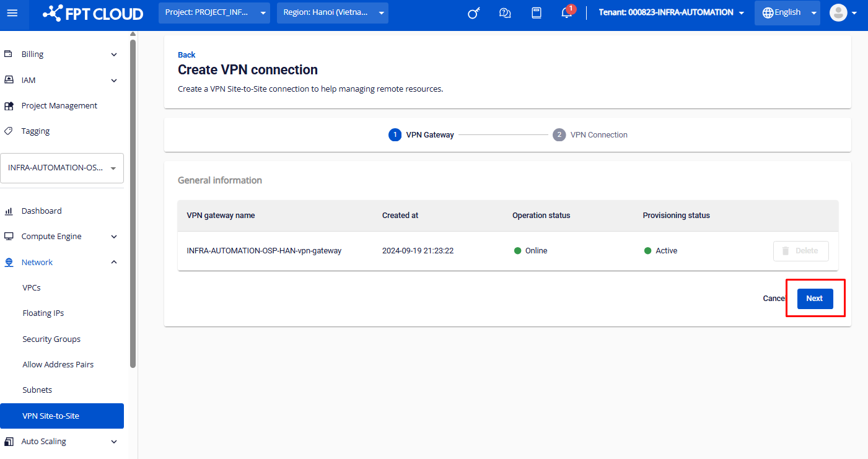
Task: Click the Create VPN connection title
Action: pos(248,70)
